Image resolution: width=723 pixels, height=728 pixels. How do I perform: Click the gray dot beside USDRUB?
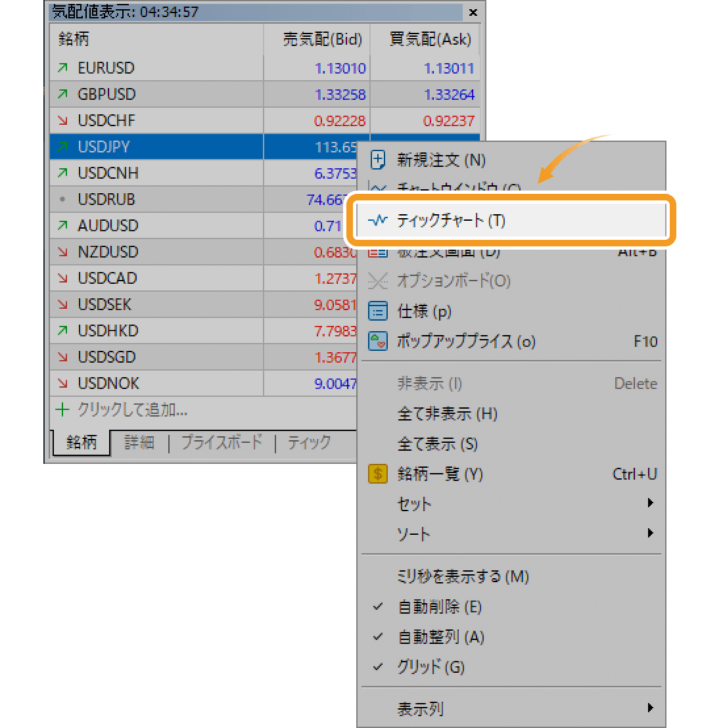[x=62, y=199]
